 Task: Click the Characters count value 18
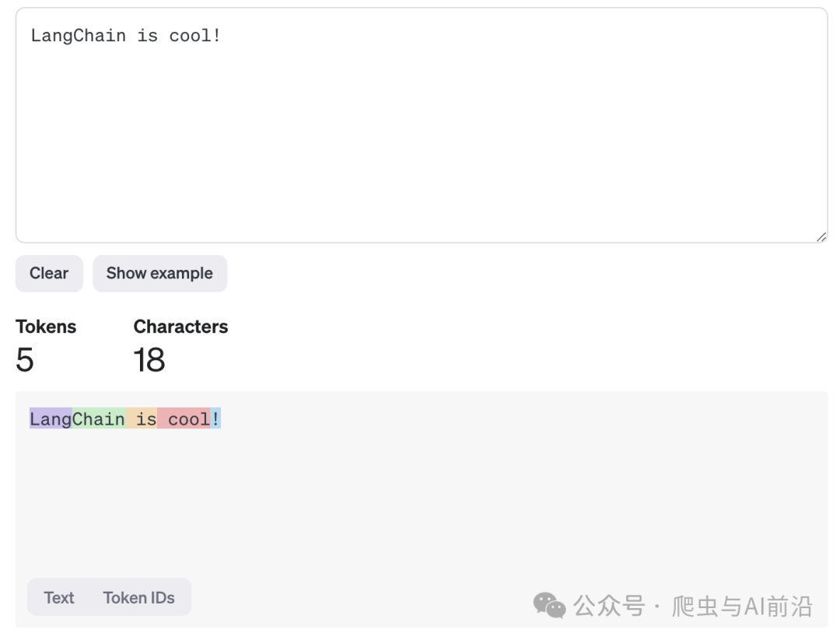149,359
